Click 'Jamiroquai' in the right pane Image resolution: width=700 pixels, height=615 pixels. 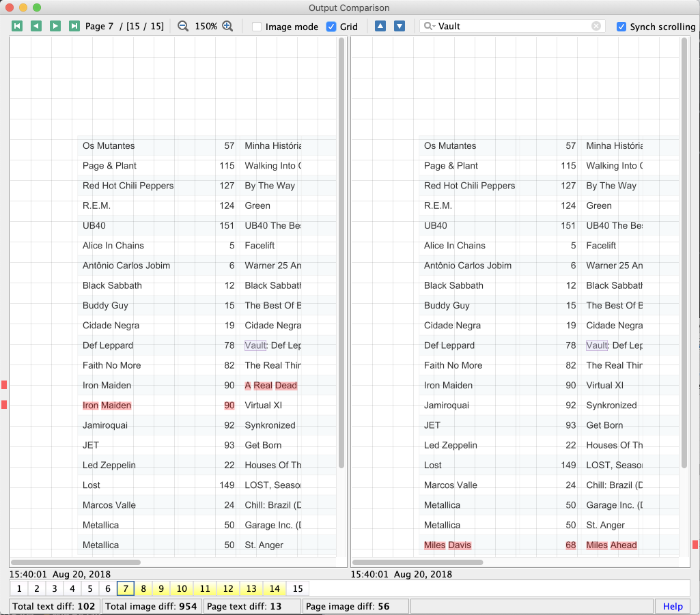[x=447, y=405]
